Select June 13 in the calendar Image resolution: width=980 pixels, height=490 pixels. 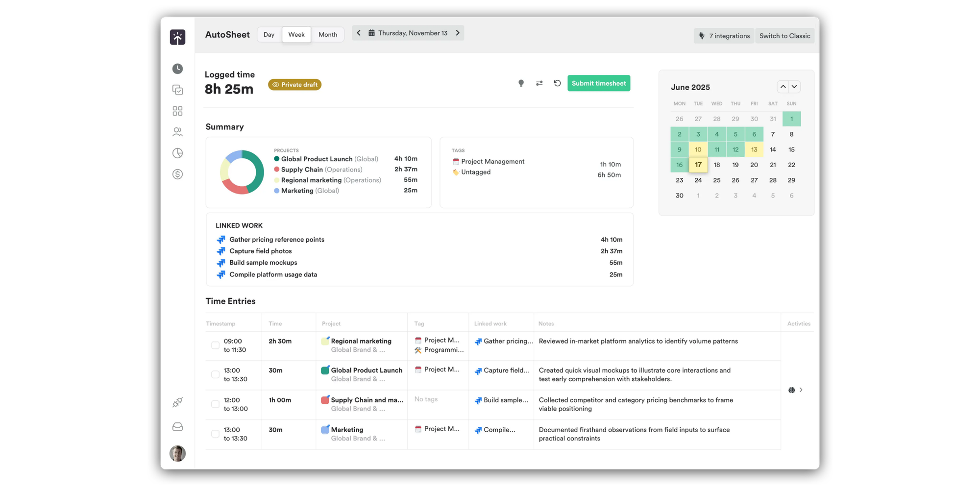[754, 149]
